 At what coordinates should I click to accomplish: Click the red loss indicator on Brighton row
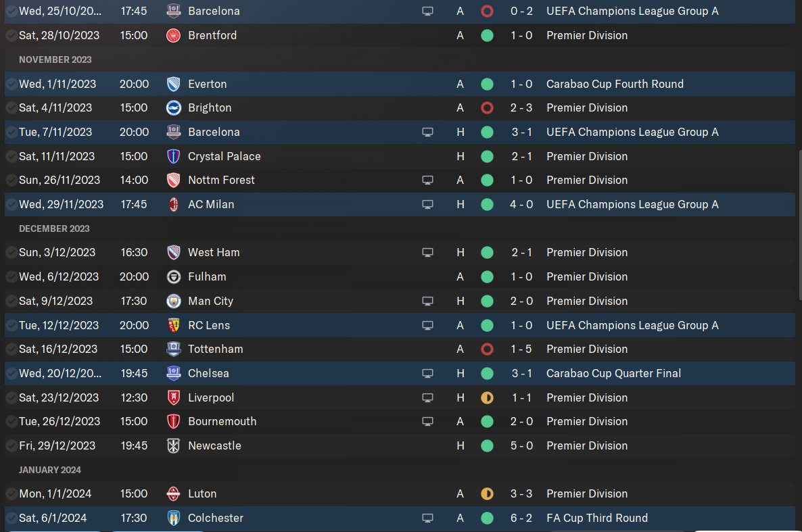coord(487,108)
